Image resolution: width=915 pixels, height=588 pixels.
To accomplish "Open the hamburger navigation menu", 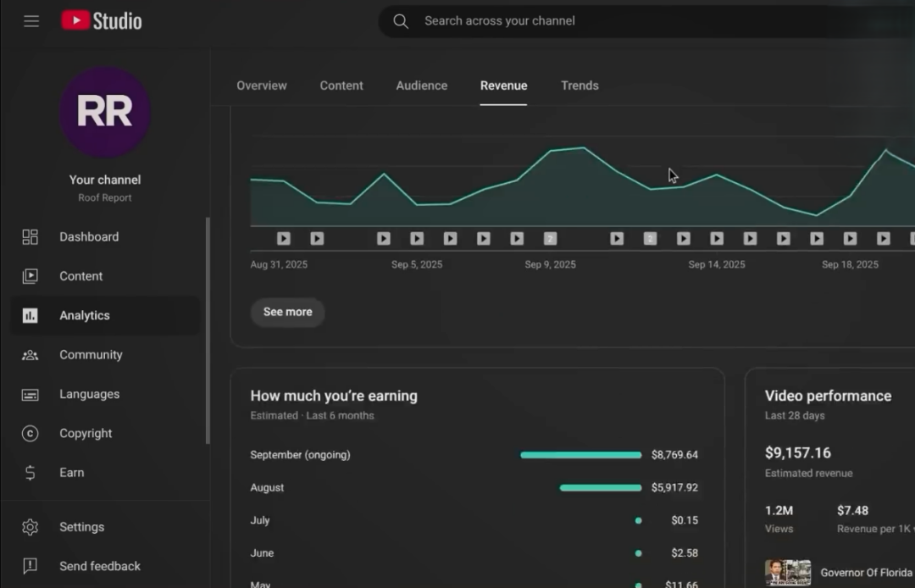I will 31,21.
